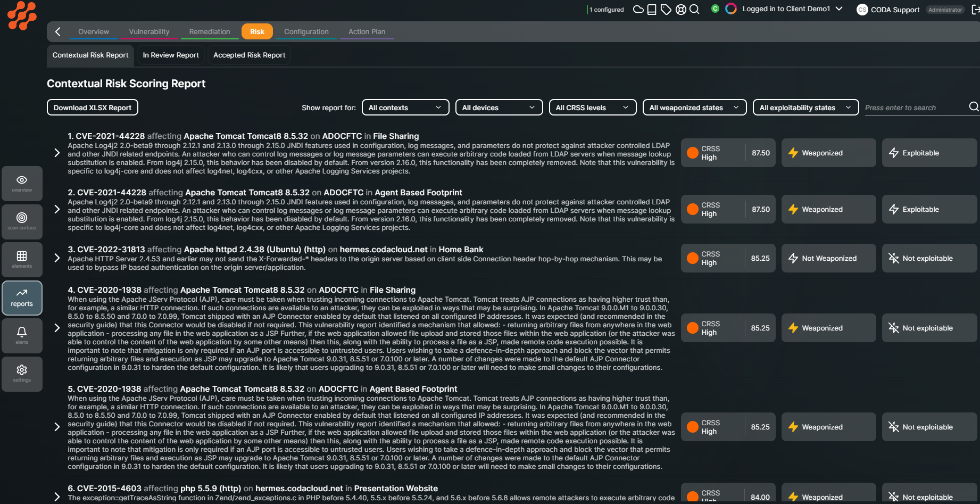Select Exploitable badge on Agent Based Footprint CVE-2021-44228
This screenshot has height=504, width=980.
coord(929,209)
